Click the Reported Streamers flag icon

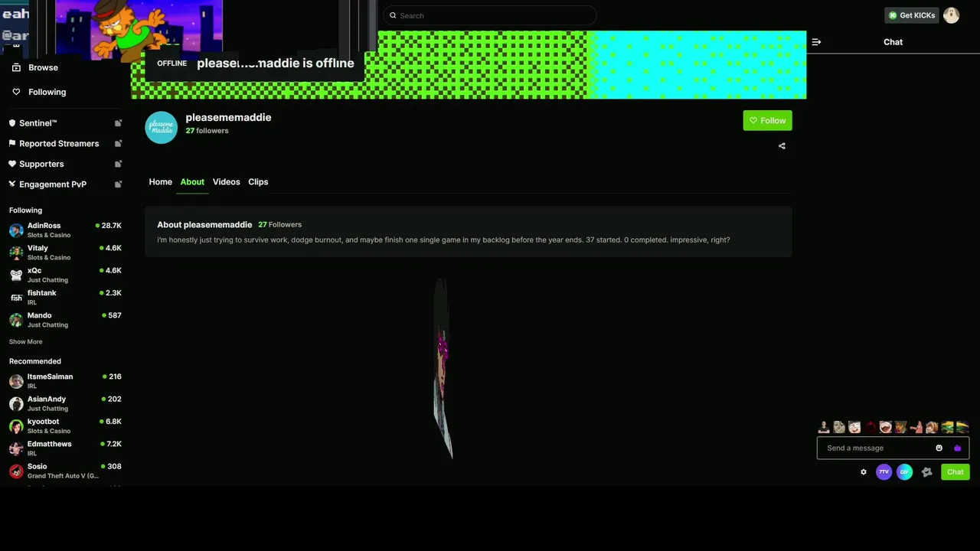pyautogui.click(x=12, y=143)
